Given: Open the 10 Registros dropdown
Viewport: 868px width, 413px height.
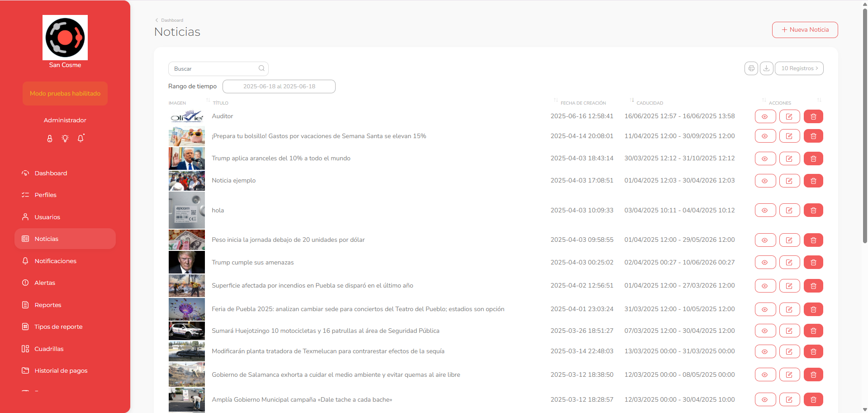Looking at the screenshot, I should point(799,68).
